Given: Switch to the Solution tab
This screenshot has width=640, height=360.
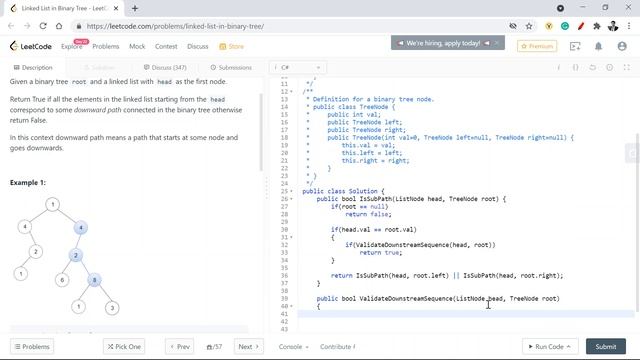Looking at the screenshot, I should (99, 67).
